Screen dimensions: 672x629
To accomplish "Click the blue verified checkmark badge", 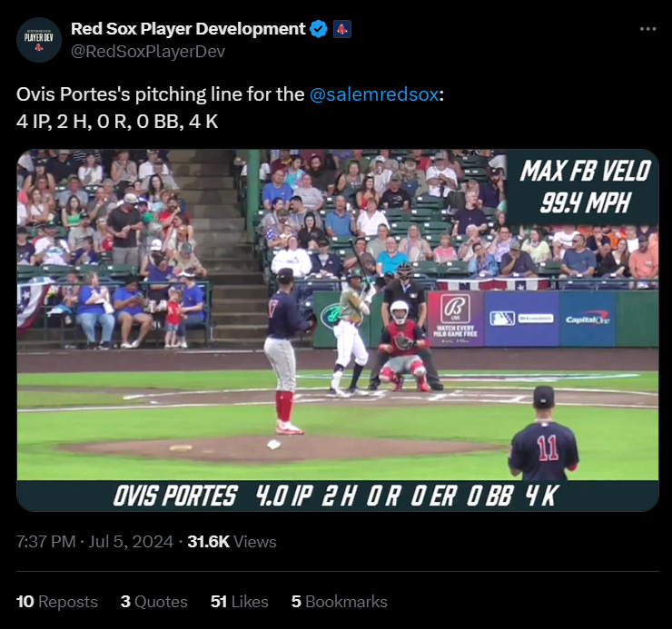I will (319, 29).
